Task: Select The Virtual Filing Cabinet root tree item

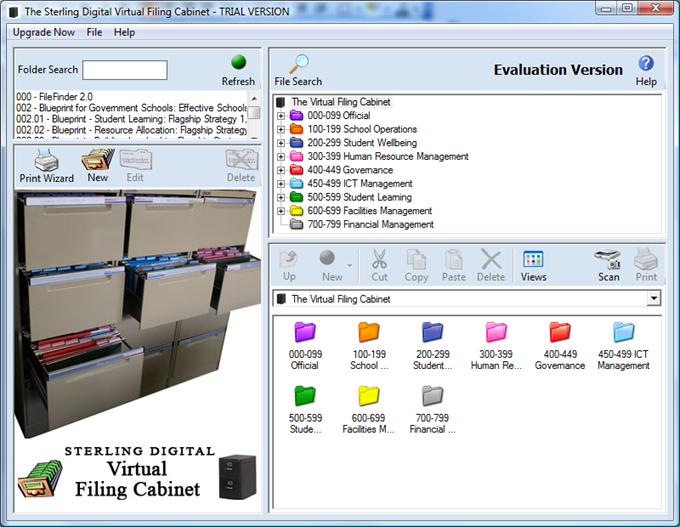Action: [341, 102]
